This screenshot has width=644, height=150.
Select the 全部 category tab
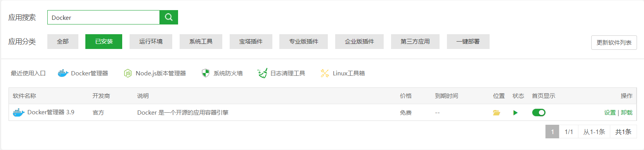[63, 42]
